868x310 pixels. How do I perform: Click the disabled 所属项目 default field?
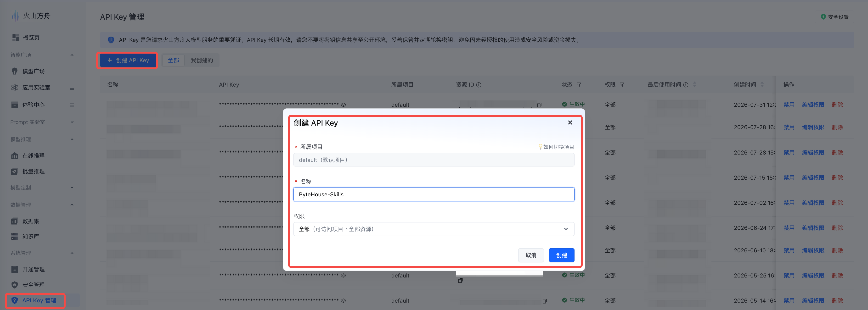(x=434, y=160)
